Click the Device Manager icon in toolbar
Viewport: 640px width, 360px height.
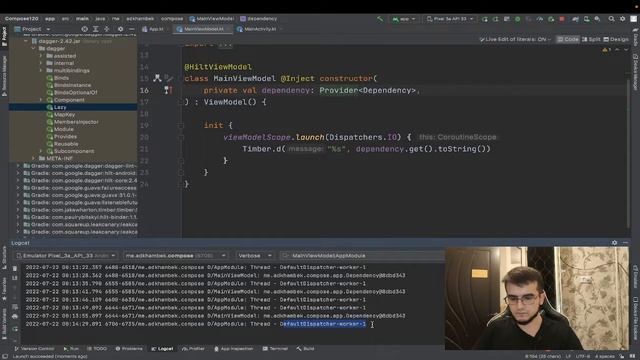point(586,19)
